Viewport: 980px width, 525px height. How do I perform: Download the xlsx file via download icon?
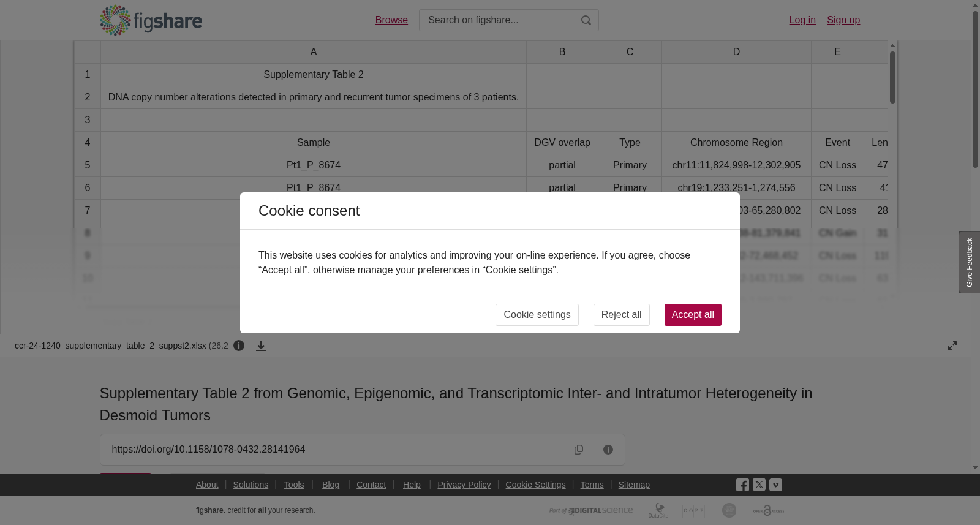pyautogui.click(x=261, y=346)
